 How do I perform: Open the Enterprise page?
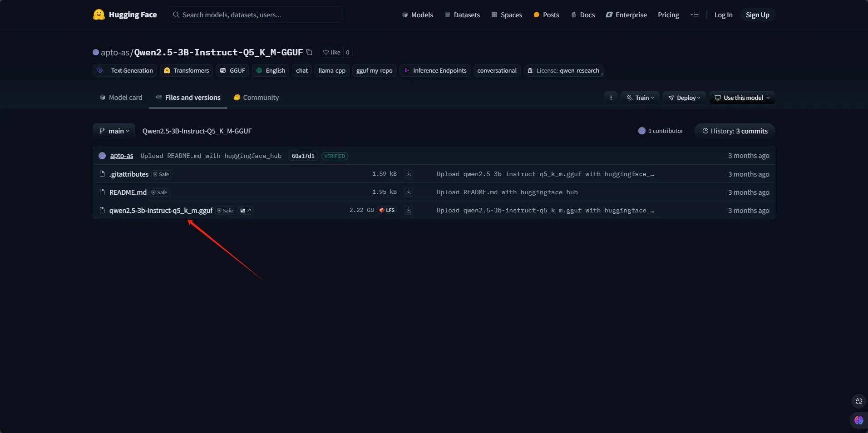click(x=626, y=15)
